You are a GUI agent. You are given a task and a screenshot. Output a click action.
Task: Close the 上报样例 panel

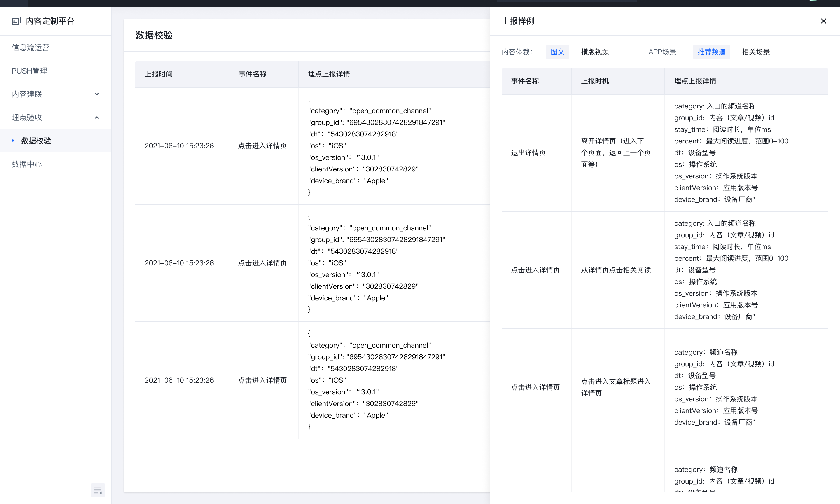[x=823, y=21]
